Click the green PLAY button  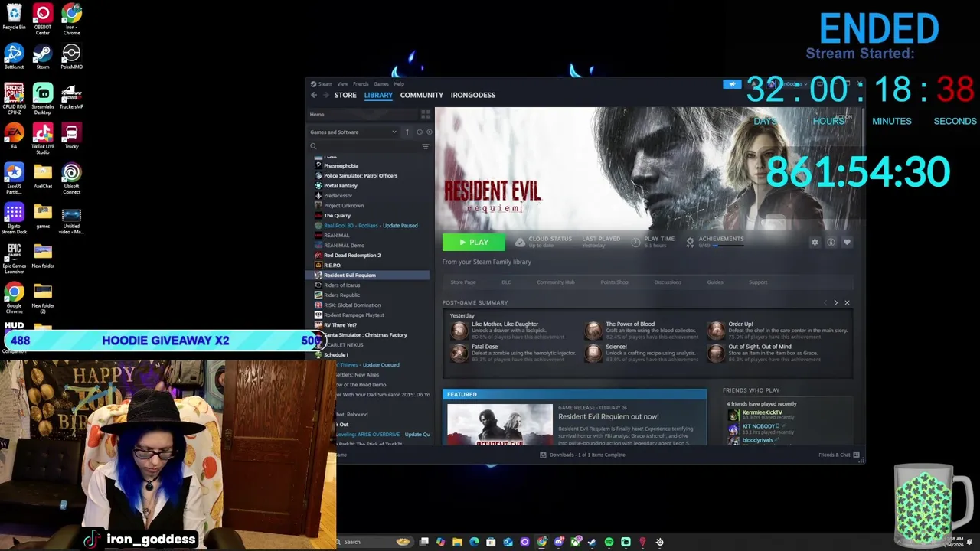(474, 243)
